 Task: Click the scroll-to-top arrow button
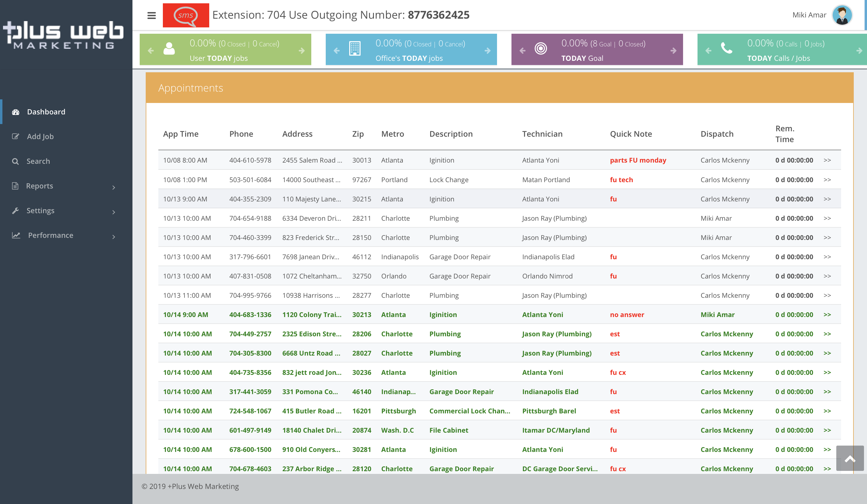tap(850, 459)
